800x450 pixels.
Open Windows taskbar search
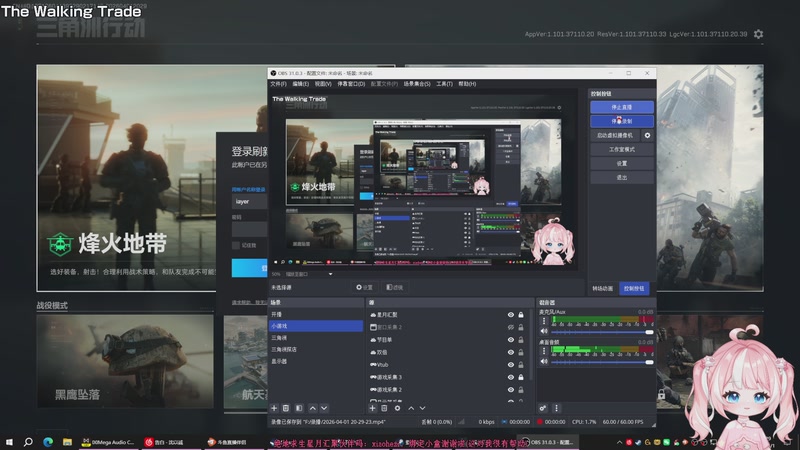click(x=28, y=442)
